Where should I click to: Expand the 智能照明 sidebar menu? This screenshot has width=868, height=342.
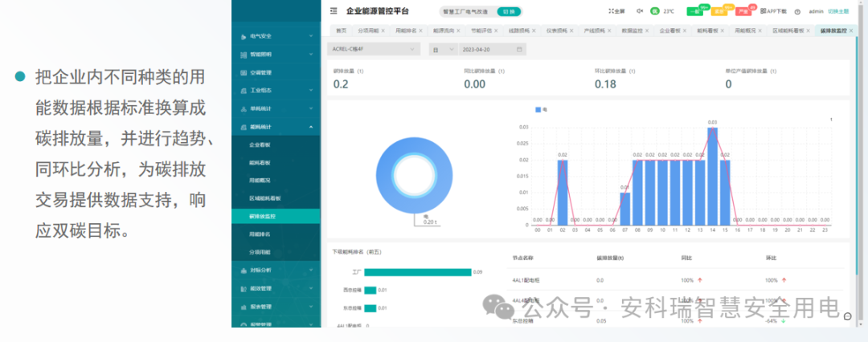click(x=276, y=55)
